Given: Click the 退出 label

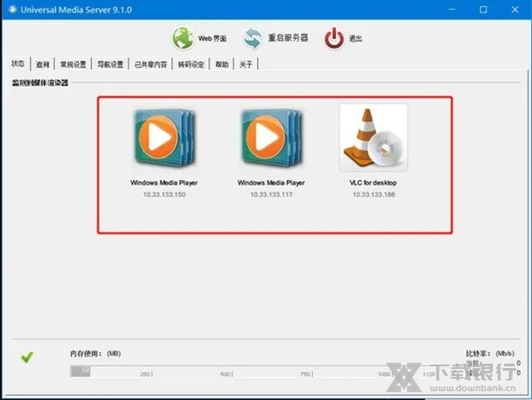Looking at the screenshot, I should pyautogui.click(x=356, y=39).
